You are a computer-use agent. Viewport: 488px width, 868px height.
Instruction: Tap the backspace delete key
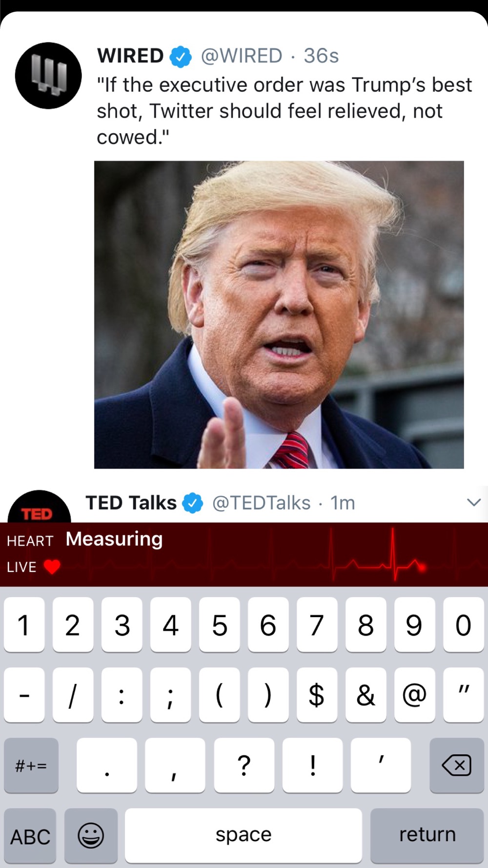[456, 765]
